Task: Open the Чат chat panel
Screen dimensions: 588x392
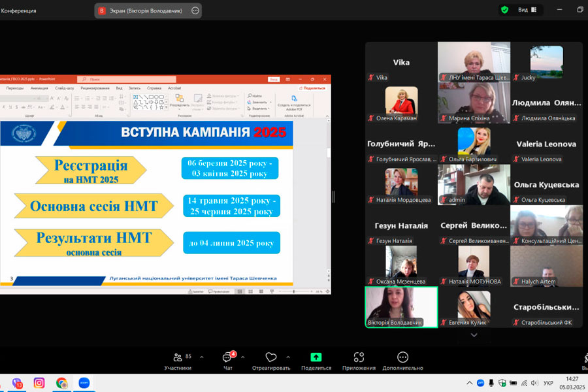Action: (227, 361)
